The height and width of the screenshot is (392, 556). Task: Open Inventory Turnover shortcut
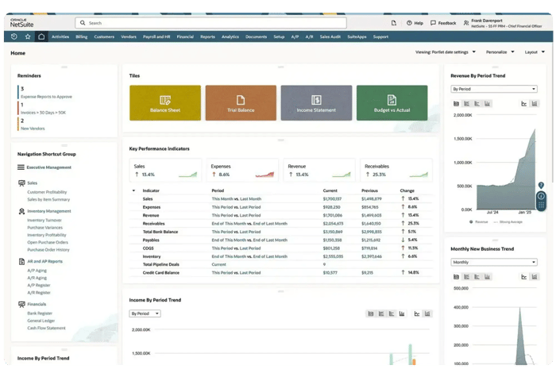click(44, 220)
